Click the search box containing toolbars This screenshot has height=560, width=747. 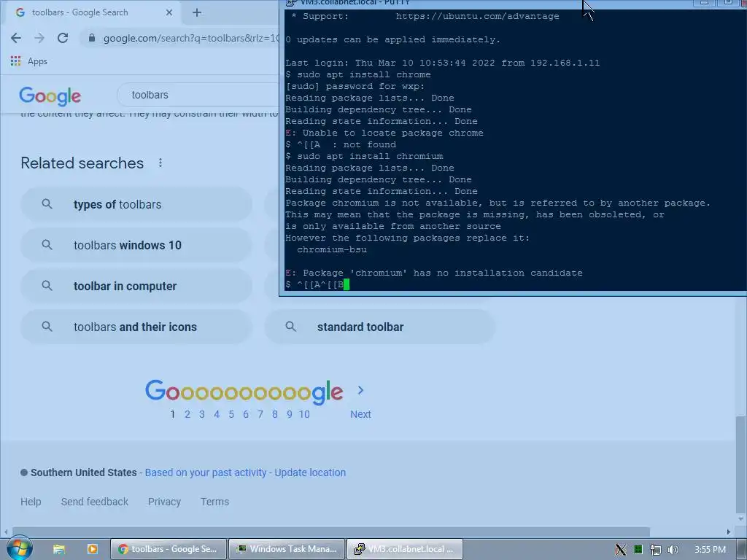tap(198, 95)
